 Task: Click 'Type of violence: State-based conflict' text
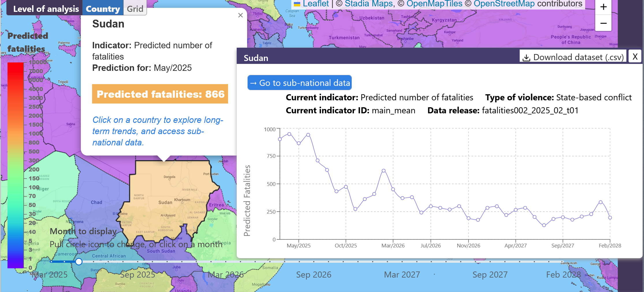click(558, 97)
